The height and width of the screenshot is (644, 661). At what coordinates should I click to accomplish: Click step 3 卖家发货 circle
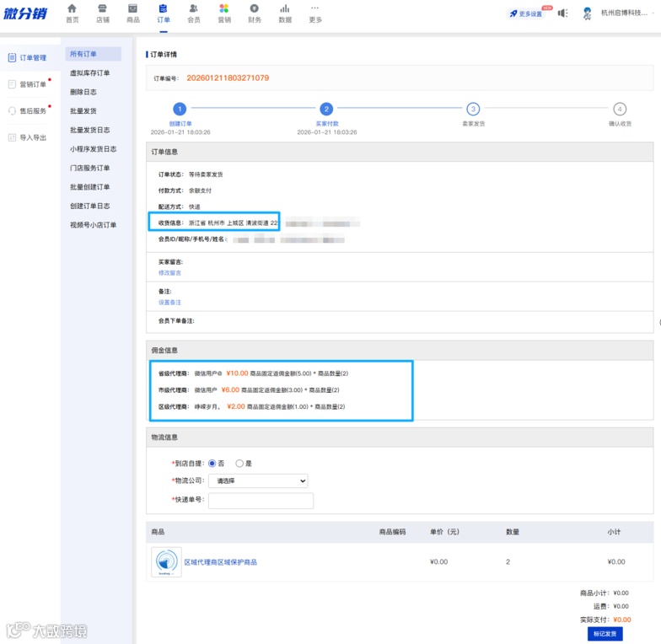[x=473, y=110]
